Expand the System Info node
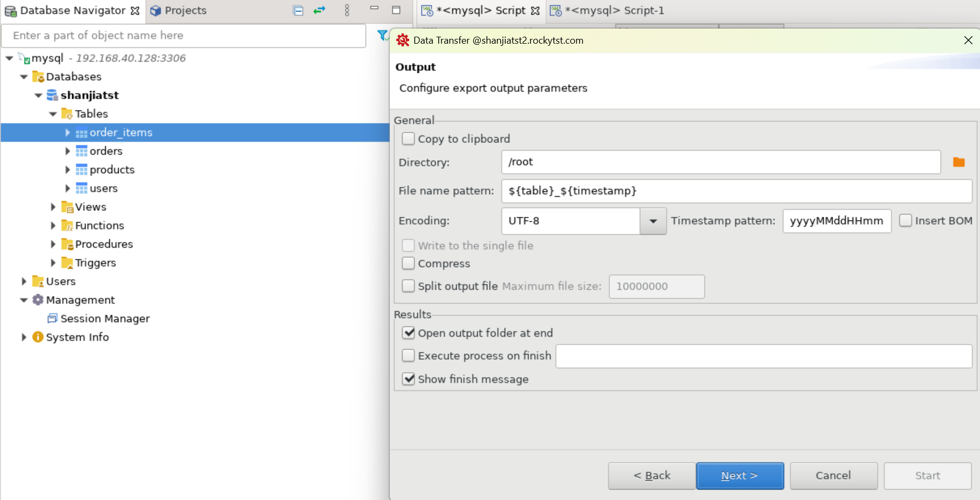The height and width of the screenshot is (500, 980). (24, 337)
